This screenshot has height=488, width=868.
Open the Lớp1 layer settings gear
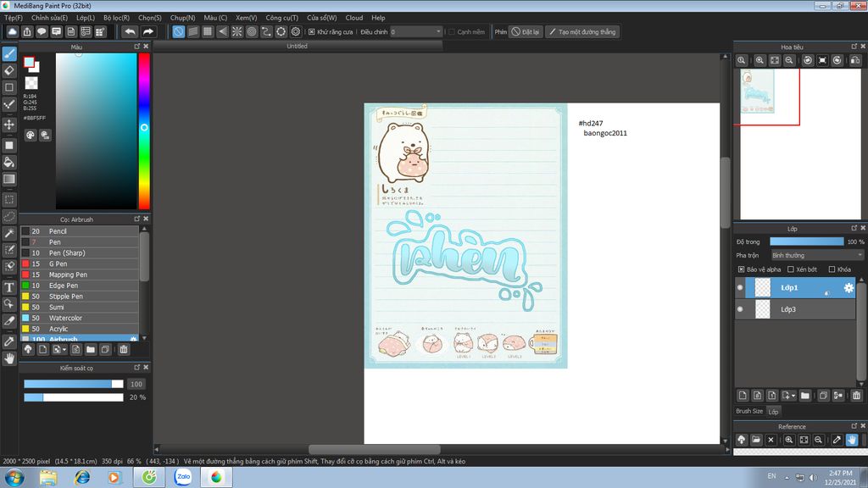(848, 288)
